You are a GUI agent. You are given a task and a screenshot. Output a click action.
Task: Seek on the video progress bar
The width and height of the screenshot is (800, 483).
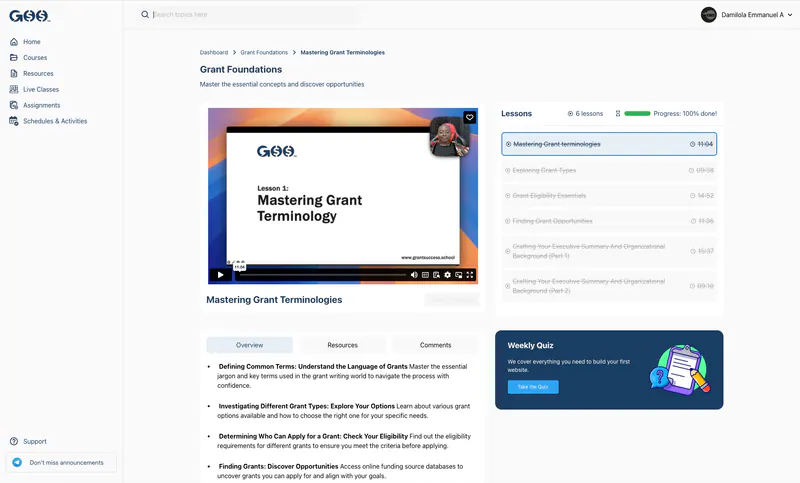322,275
